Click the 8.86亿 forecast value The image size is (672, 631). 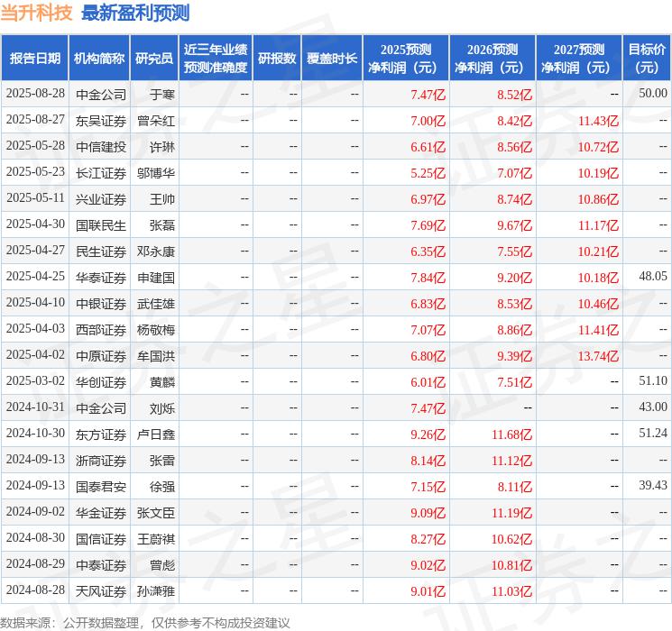(515, 330)
